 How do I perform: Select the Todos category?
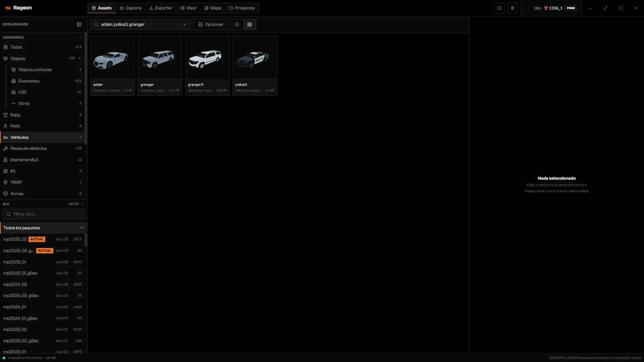pyautogui.click(x=42, y=47)
